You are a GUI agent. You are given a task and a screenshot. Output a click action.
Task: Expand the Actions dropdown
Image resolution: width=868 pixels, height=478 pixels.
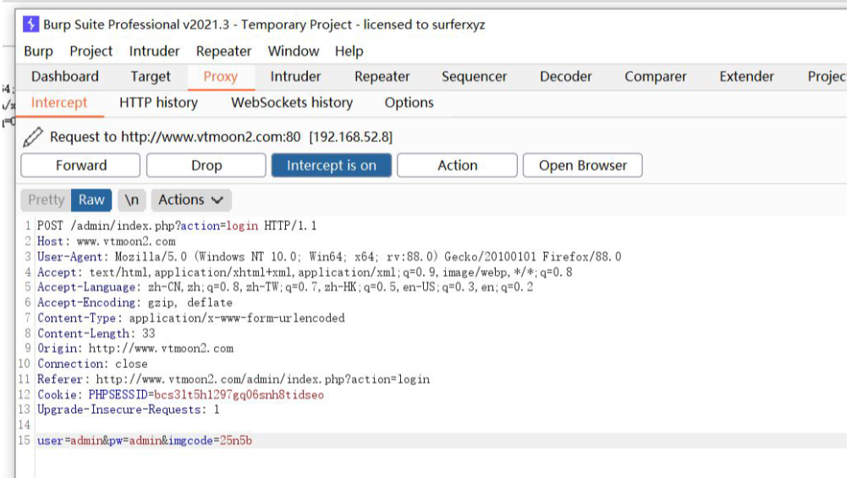[x=190, y=200]
